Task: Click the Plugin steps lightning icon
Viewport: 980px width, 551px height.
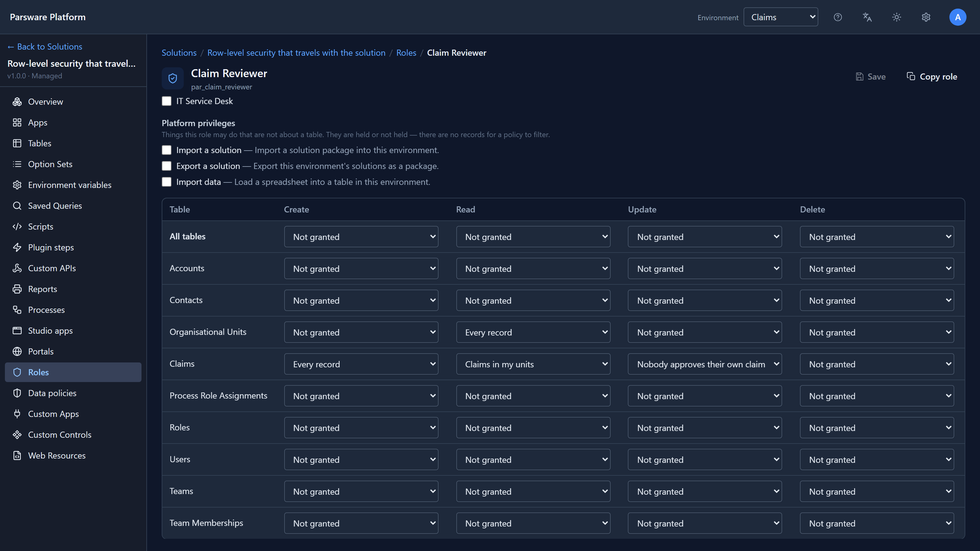Action: pos(17,247)
